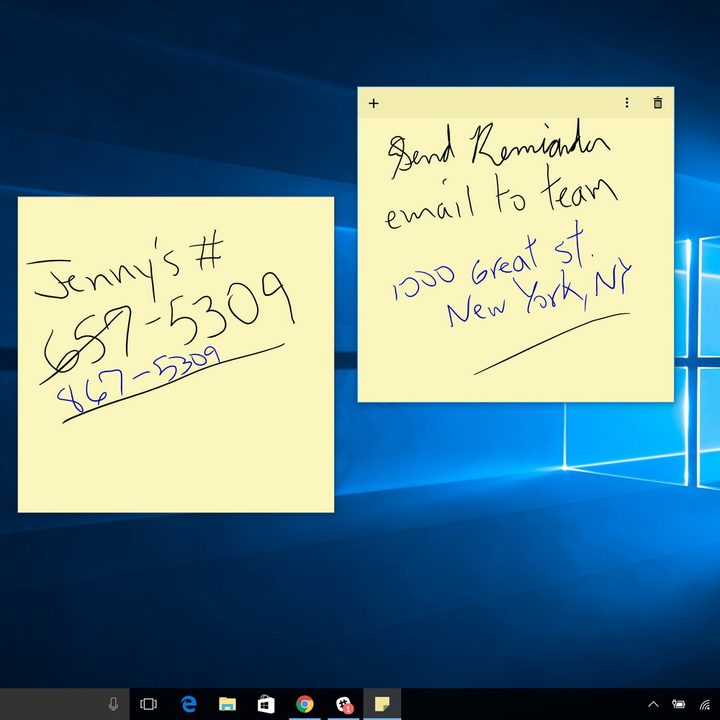720x720 pixels.
Task: Switch to Google Chrome in the taskbar
Action: [x=304, y=704]
